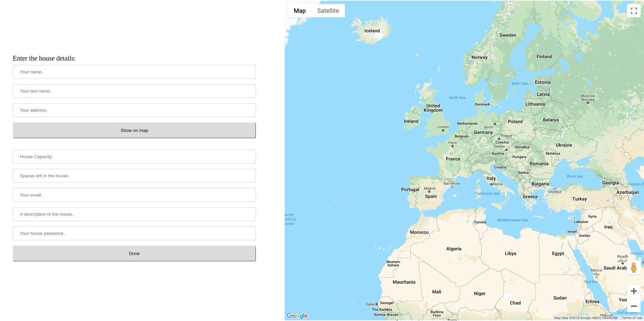Focus the Spaces left in the house field

pos(134,176)
